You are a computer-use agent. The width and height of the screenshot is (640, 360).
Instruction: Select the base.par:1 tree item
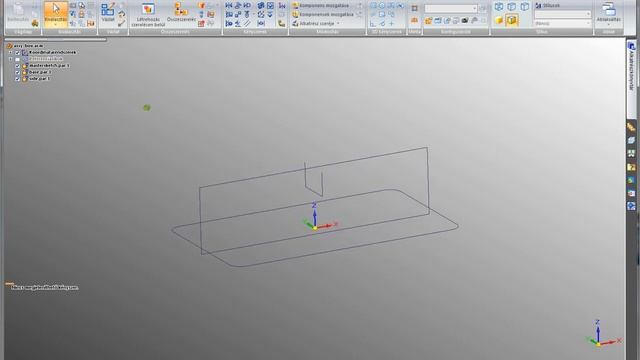(x=36, y=72)
